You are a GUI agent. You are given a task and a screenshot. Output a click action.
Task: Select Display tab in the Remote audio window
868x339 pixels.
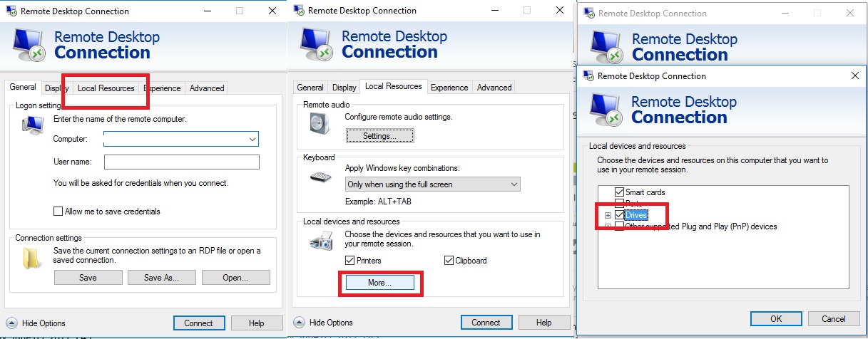pos(344,88)
